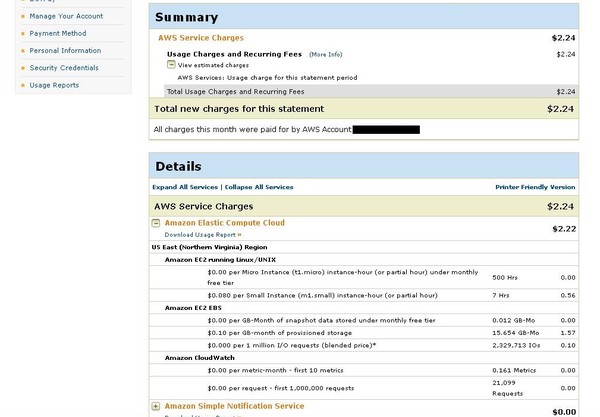Viewport: 600px width, 417px height.
Task: Open Usage Reports from sidebar
Action: (x=55, y=85)
